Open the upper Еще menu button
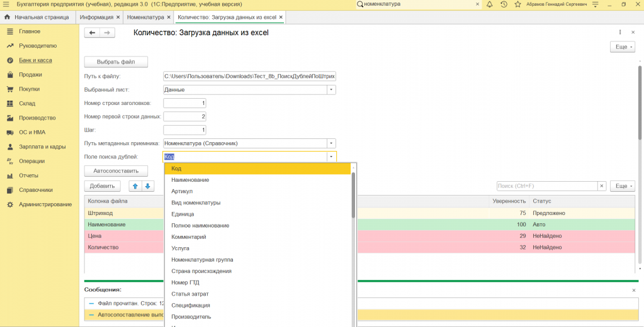This screenshot has height=327, width=644. click(623, 47)
